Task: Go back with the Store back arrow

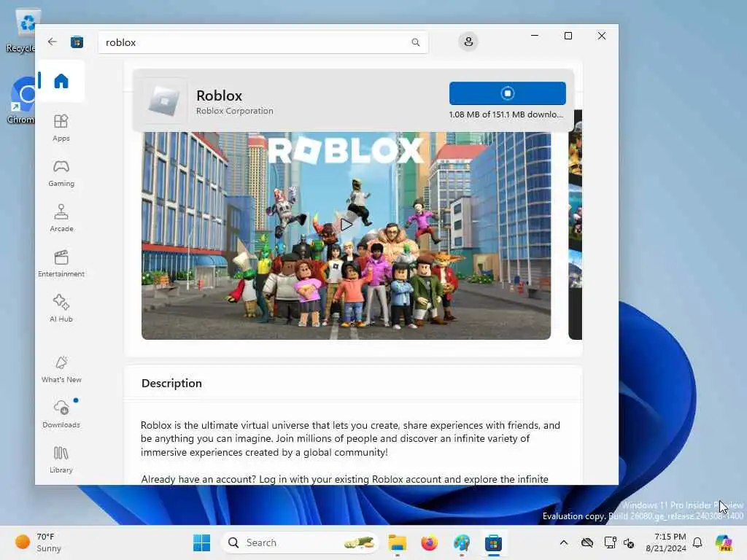Action: coord(53,42)
